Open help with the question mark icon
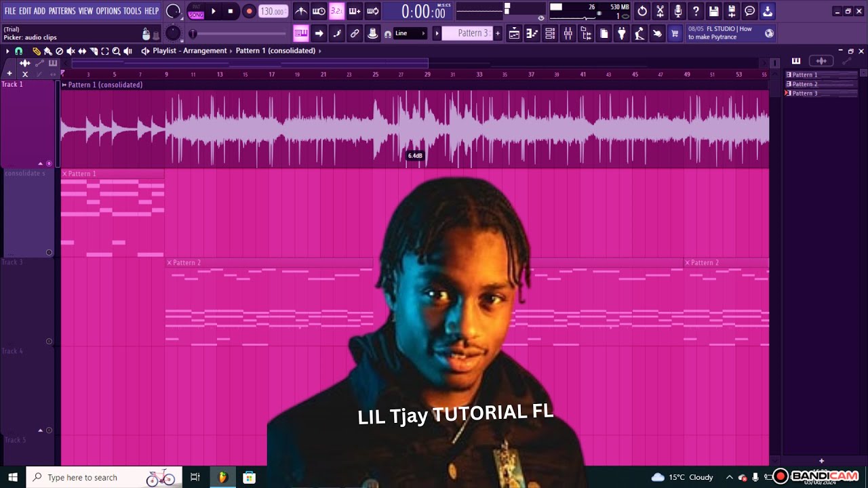 point(696,12)
